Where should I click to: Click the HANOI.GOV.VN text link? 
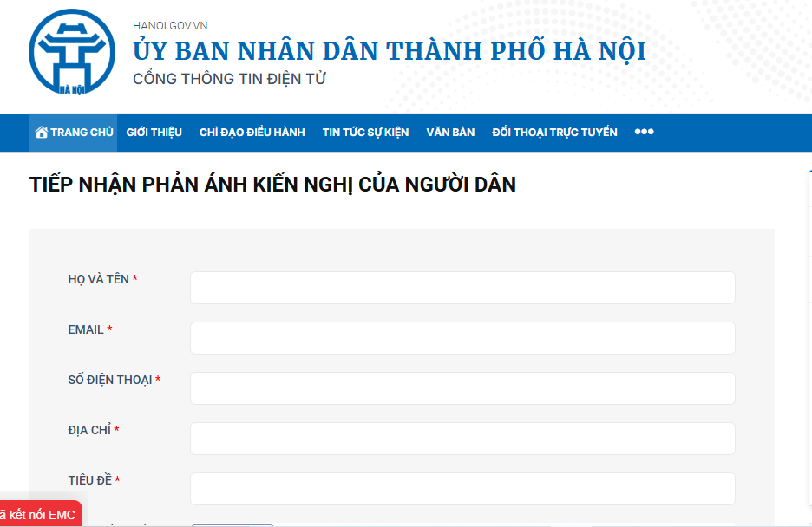[x=170, y=26]
